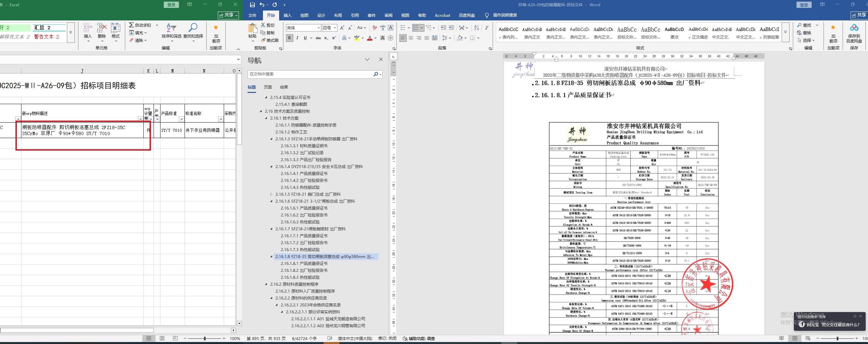
Task: Click the Word Save icon in quick access toolbar
Action: point(252,5)
